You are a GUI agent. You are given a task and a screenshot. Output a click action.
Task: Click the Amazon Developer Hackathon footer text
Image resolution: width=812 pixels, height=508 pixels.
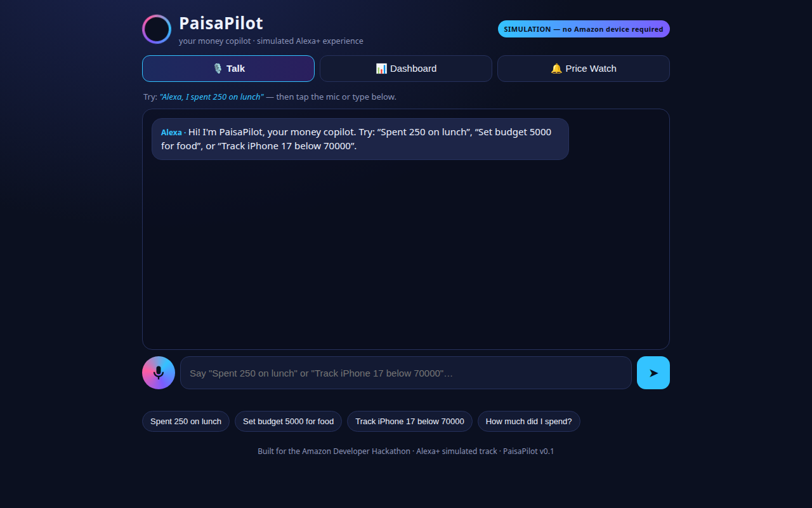(x=406, y=451)
